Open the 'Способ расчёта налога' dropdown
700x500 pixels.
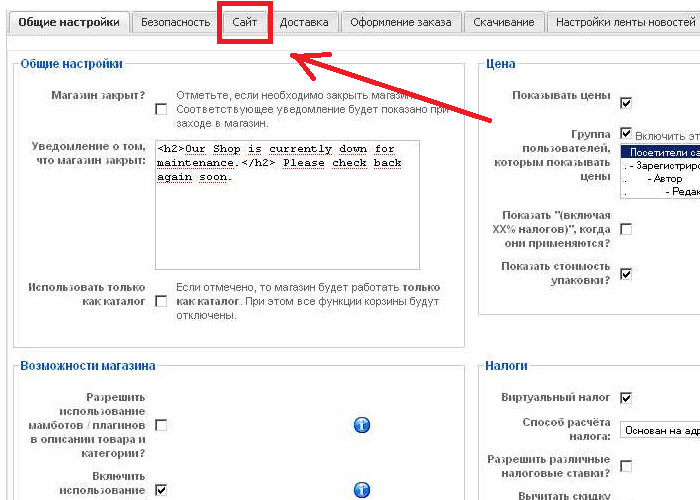point(659,430)
